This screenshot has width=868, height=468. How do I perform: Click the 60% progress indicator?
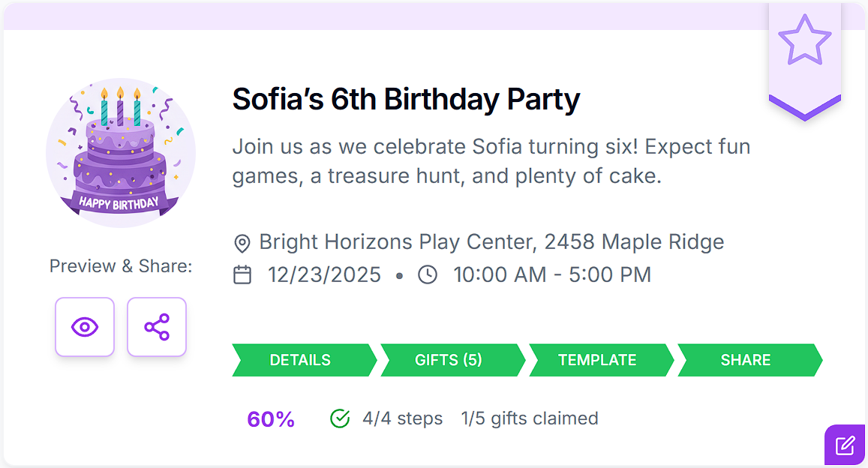[271, 419]
